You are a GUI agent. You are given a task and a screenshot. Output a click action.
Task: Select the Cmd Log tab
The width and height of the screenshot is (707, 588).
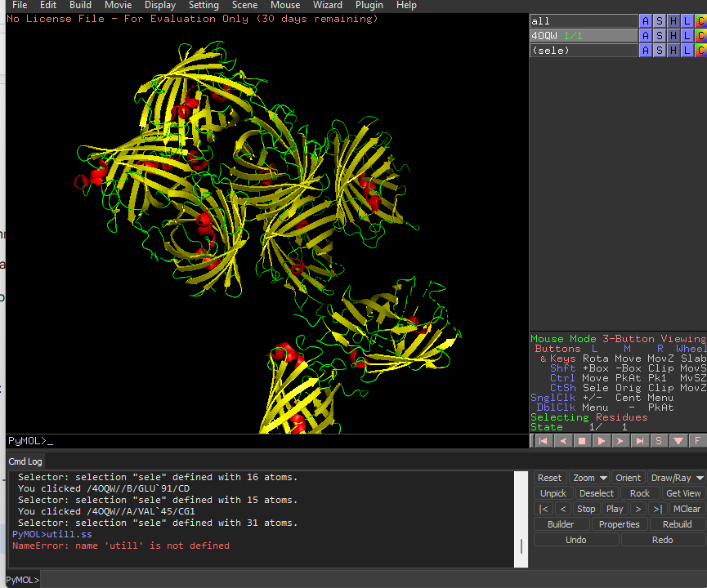[25, 461]
